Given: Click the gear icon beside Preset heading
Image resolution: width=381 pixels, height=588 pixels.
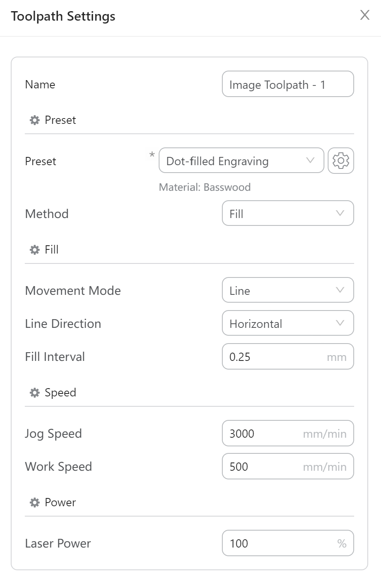Looking at the screenshot, I should tap(35, 120).
